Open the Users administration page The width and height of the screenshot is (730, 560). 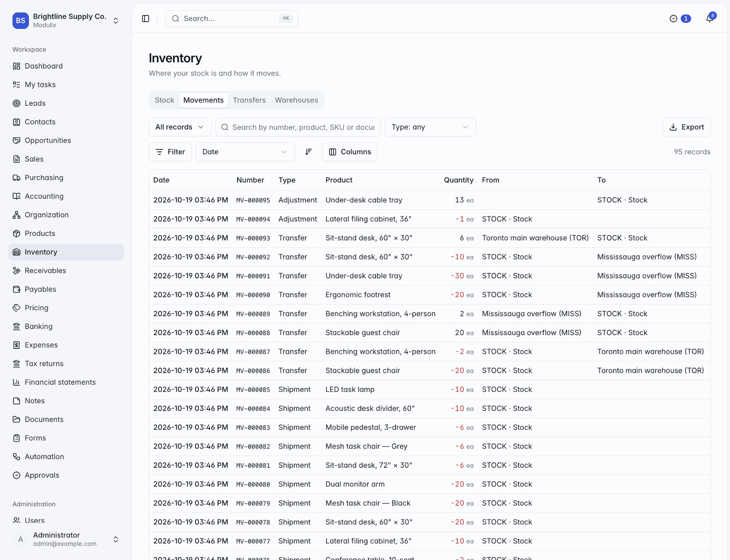coord(66,520)
